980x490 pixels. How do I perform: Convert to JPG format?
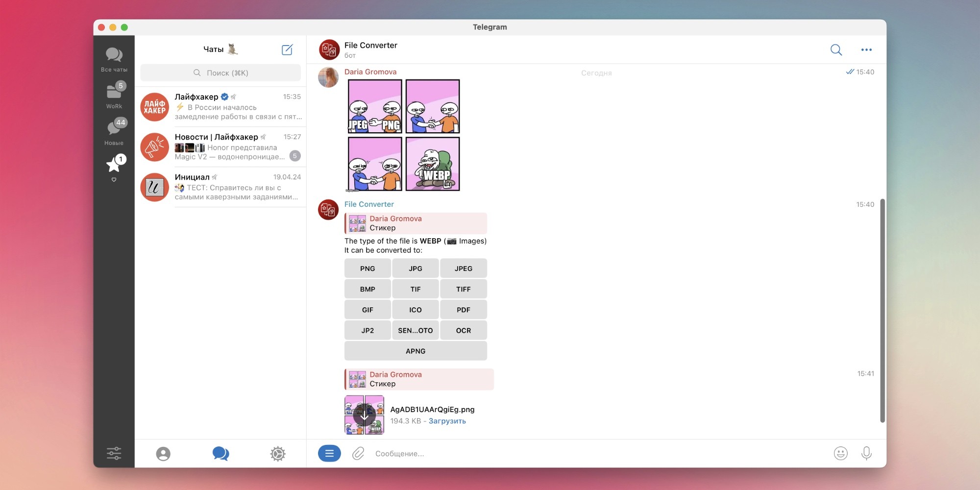[x=416, y=269]
